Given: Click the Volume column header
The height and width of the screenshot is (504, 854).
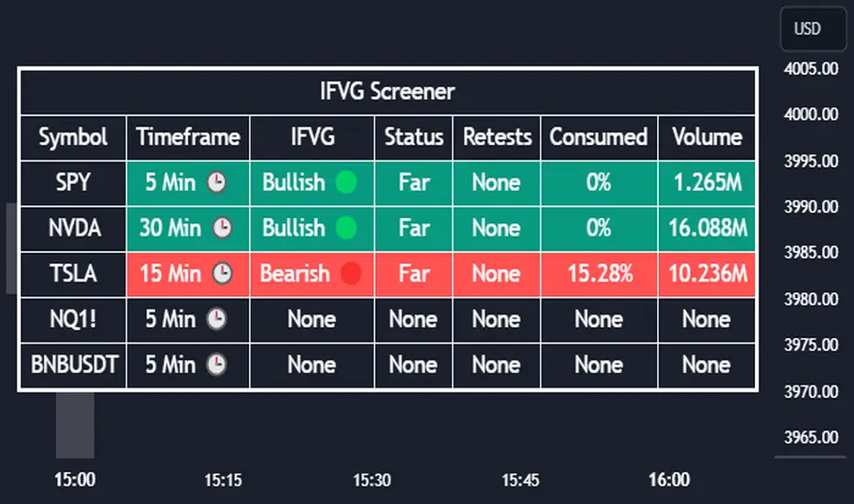Looking at the screenshot, I should [x=706, y=137].
